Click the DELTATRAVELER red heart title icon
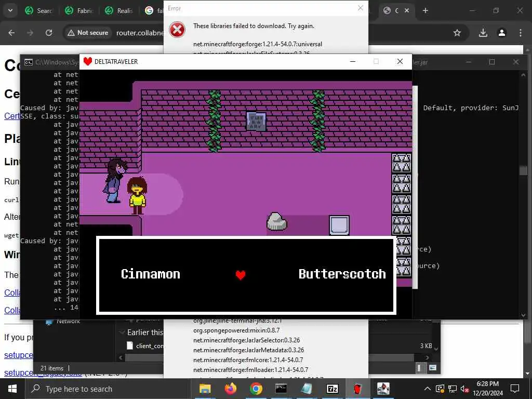The width and height of the screenshot is (532, 399). pos(87,61)
